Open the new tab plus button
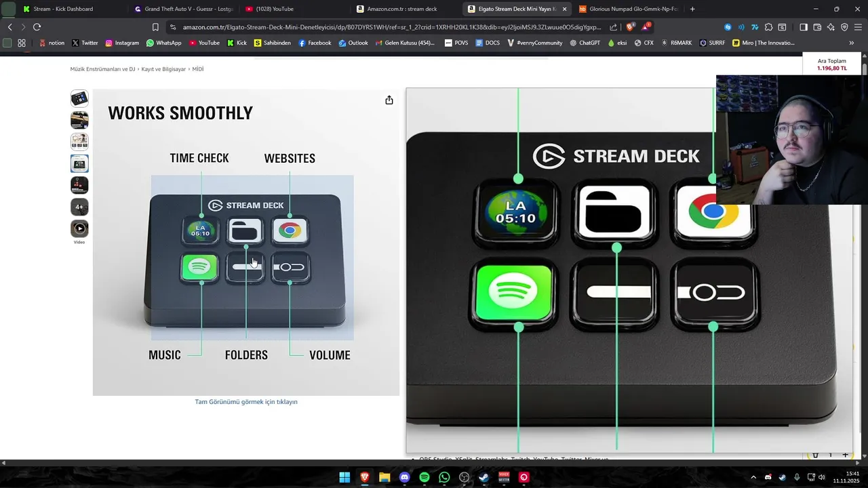Image resolution: width=868 pixels, height=488 pixels. click(692, 9)
